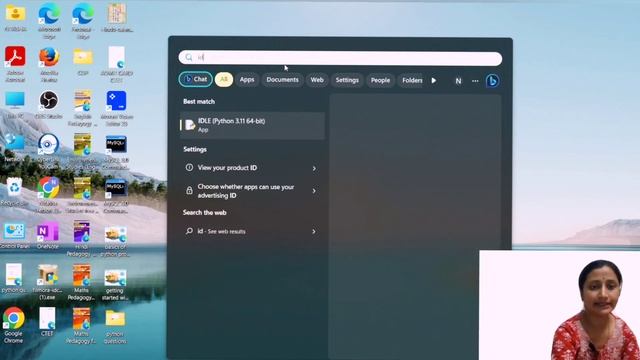The height and width of the screenshot is (360, 640).
Task: Open the blue square shortcut beside OBS Studio
Action: (116, 108)
